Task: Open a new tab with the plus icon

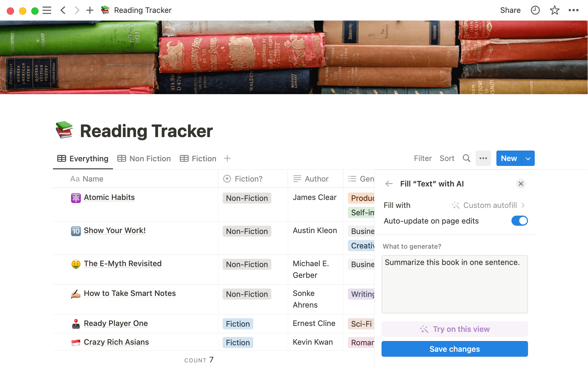Action: (x=90, y=10)
